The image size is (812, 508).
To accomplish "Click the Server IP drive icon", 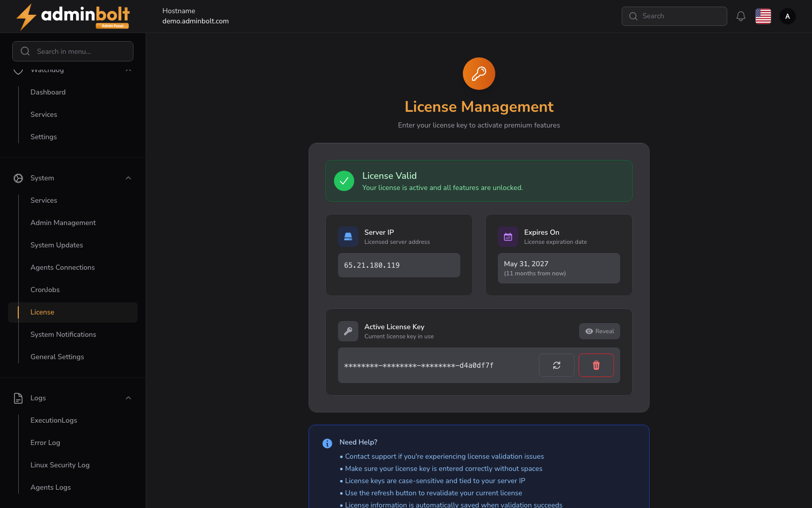I will 348,237.
